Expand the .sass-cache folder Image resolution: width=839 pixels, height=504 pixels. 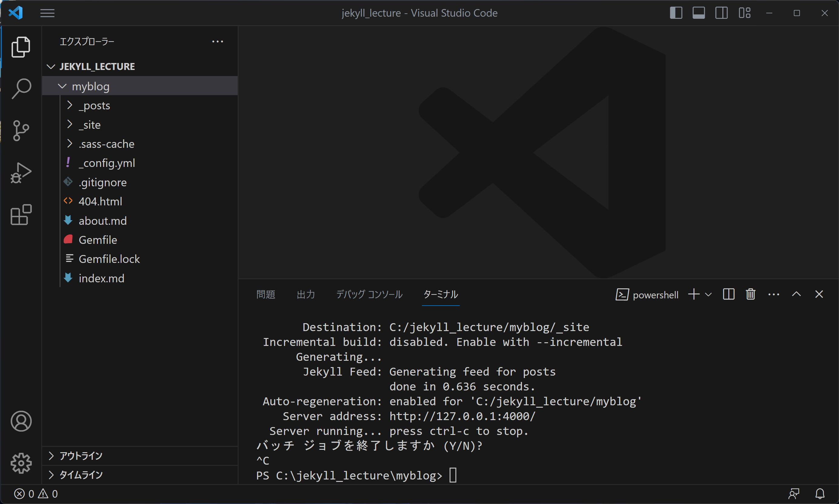(x=139, y=144)
